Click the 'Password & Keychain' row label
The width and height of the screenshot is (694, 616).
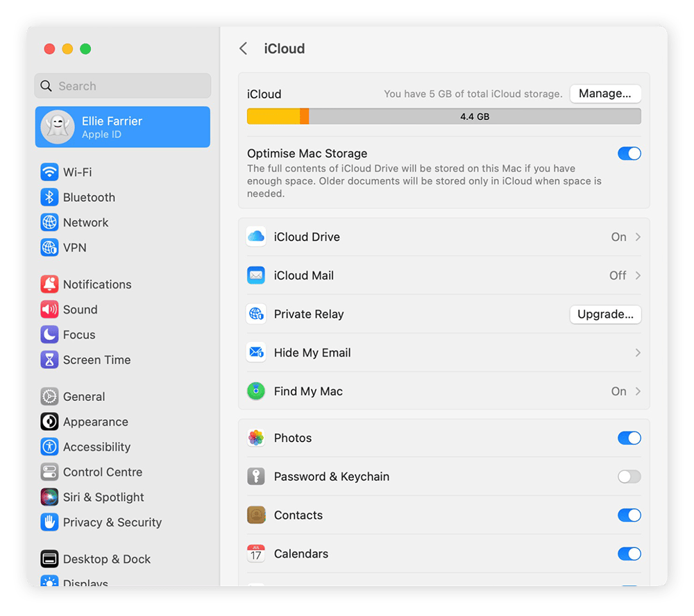tap(332, 477)
